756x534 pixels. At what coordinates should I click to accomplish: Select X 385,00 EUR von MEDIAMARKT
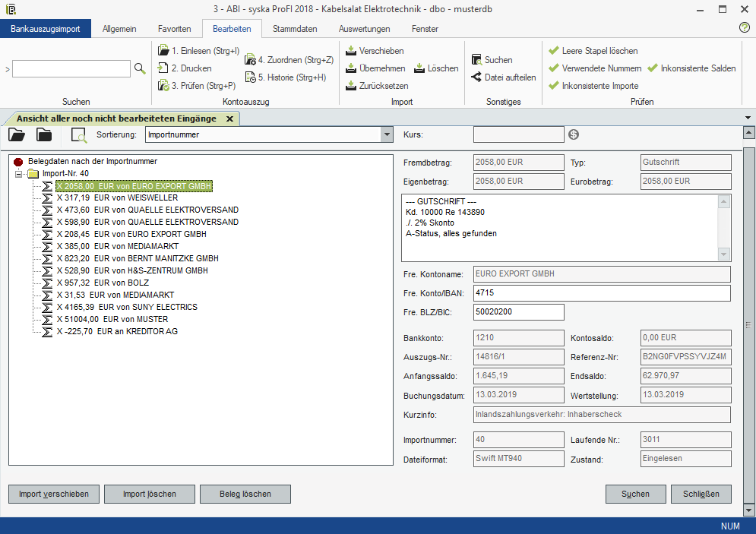118,246
